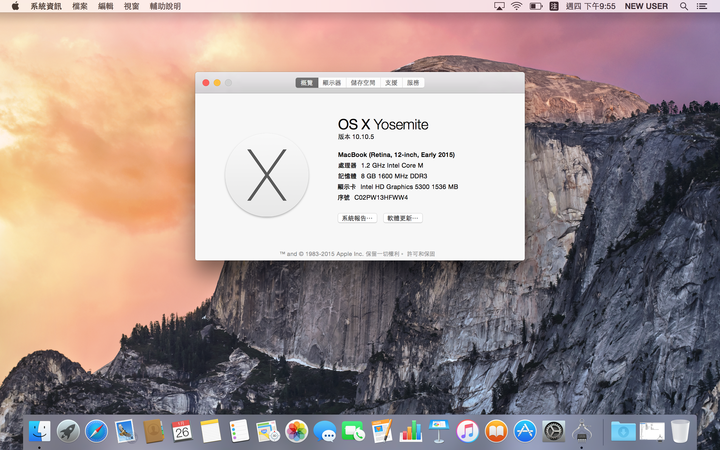
Task: Click System Information chip icon in Dock
Action: [581, 431]
